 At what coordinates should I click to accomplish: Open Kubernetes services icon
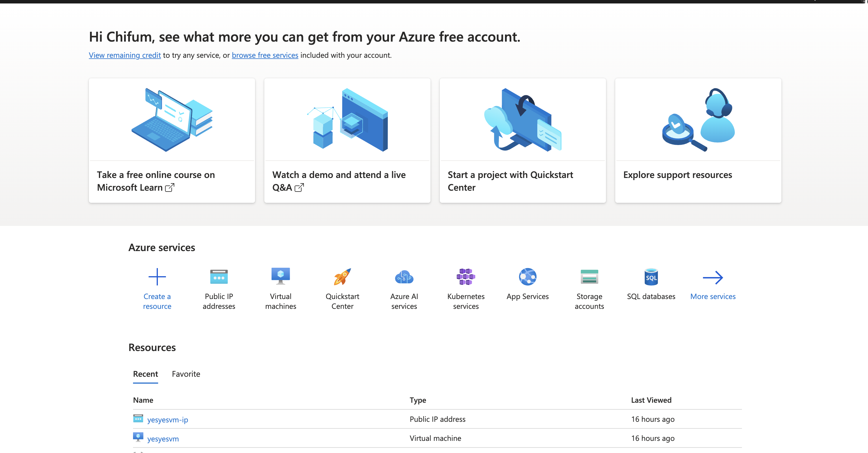point(466,277)
